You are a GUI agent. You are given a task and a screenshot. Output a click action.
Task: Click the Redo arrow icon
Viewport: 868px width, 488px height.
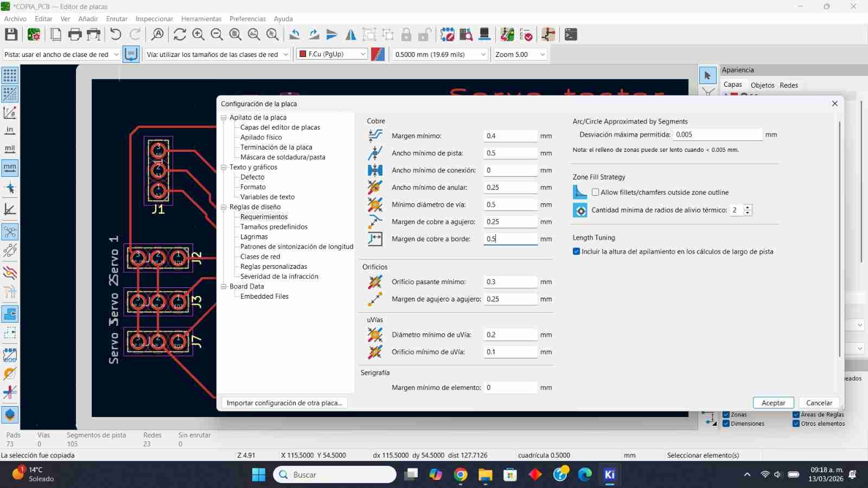(135, 35)
